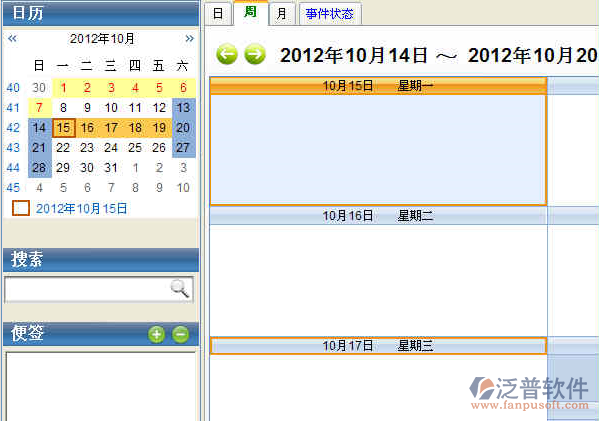Go to next week with green right arrow

pyautogui.click(x=255, y=54)
